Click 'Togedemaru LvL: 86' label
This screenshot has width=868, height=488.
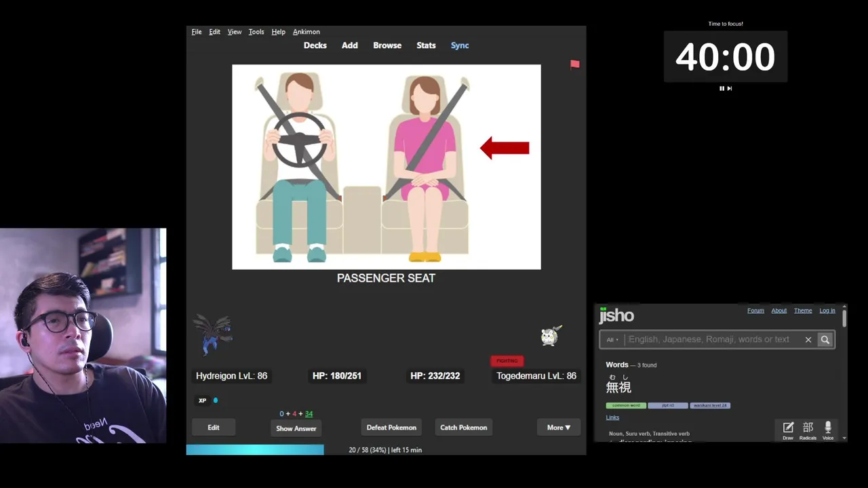[536, 375]
